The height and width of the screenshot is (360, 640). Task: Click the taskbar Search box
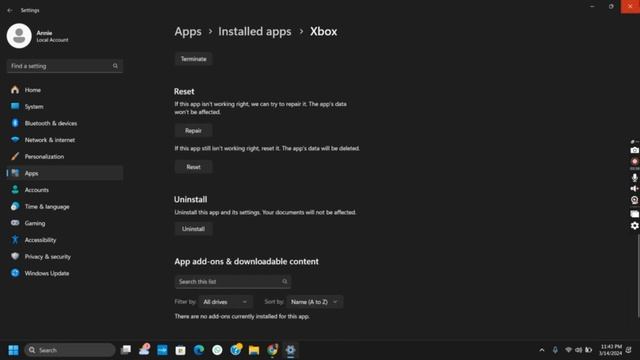(70, 350)
